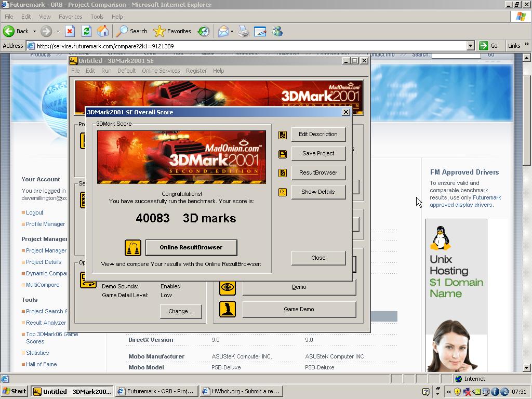Click the IE Refresh icon
The width and height of the screenshot is (532, 399).
[87, 31]
